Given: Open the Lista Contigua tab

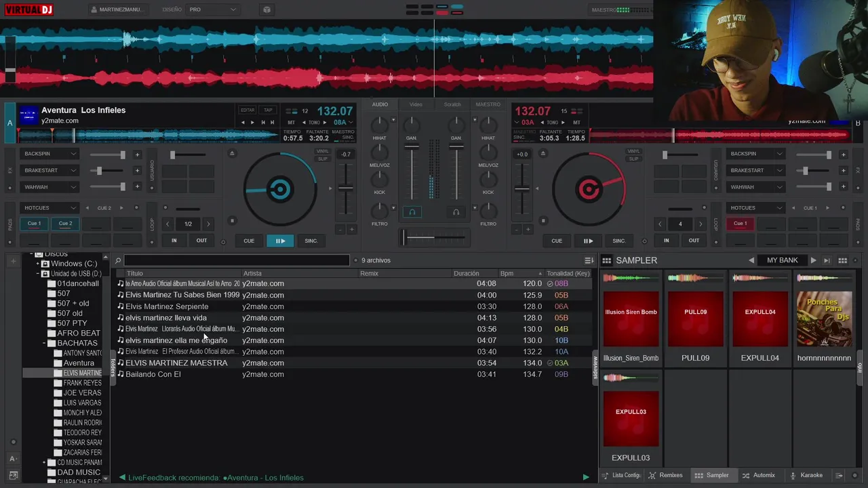Looking at the screenshot, I should click(620, 475).
